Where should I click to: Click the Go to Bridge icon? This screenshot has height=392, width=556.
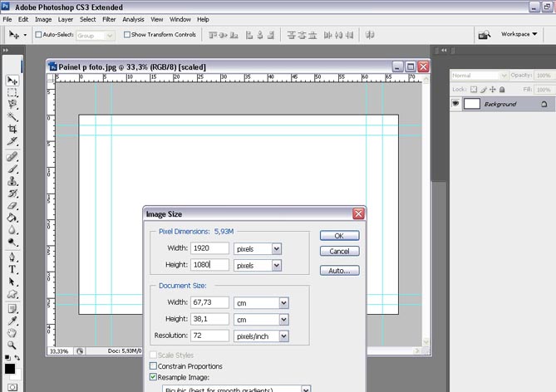coord(485,35)
